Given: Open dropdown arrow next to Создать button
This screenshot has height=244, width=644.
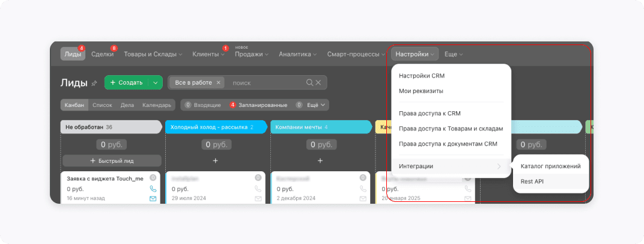Looking at the screenshot, I should coord(155,82).
